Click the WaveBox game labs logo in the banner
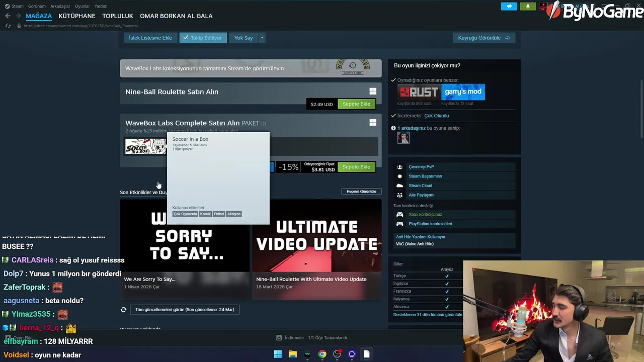 353,67
